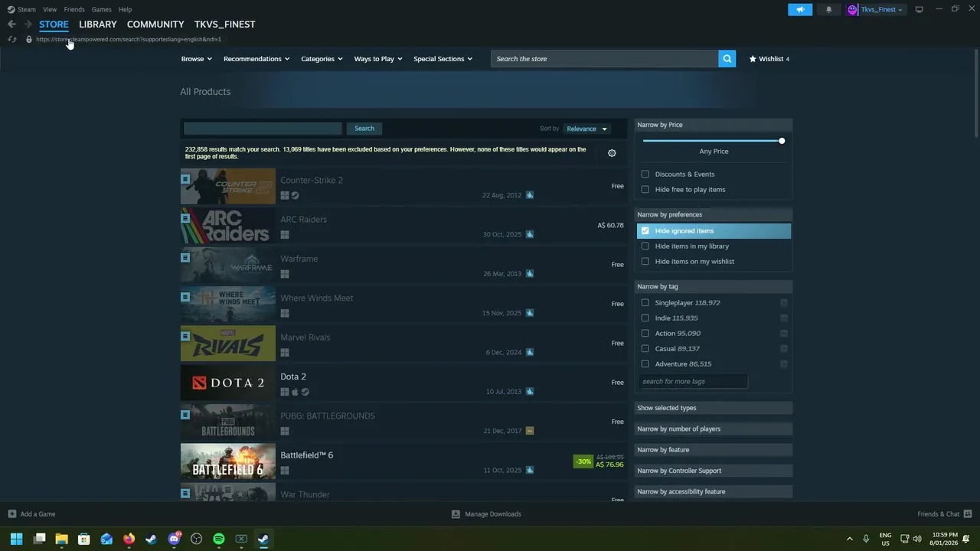Image resolution: width=980 pixels, height=551 pixels.
Task: Open Discord from the taskbar
Action: 174,539
